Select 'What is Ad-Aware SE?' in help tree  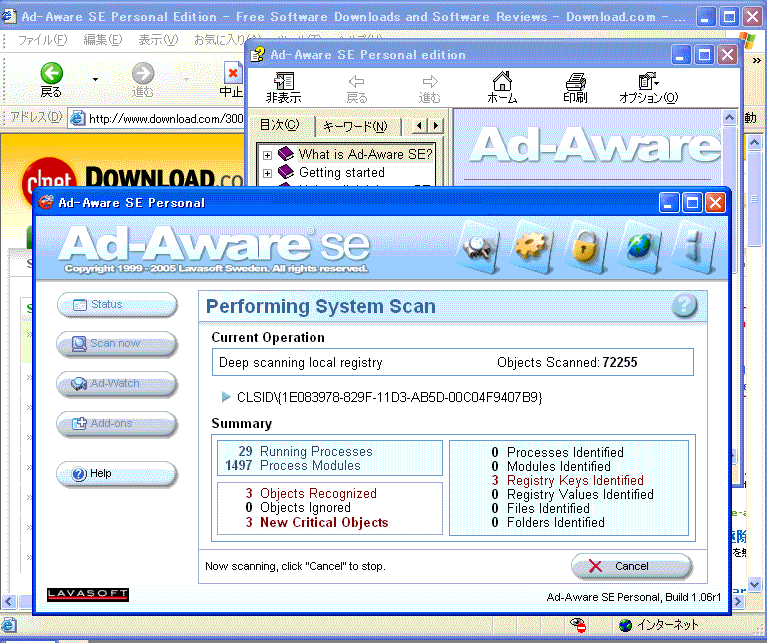tap(365, 155)
